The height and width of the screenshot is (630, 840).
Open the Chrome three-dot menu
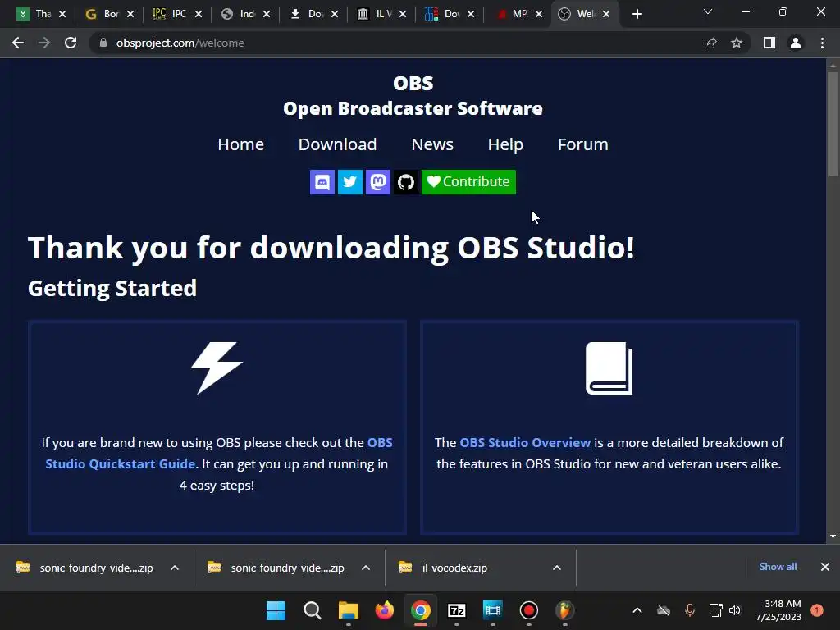tap(822, 43)
